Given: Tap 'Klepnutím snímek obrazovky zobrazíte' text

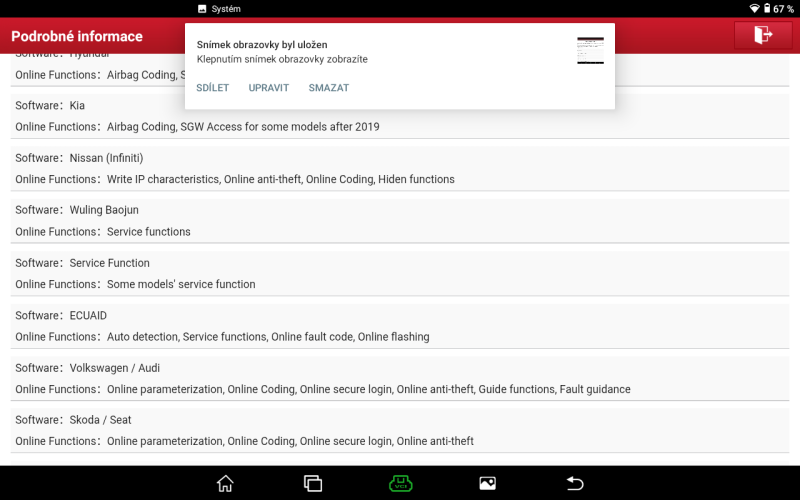Looking at the screenshot, I should [x=282, y=59].
